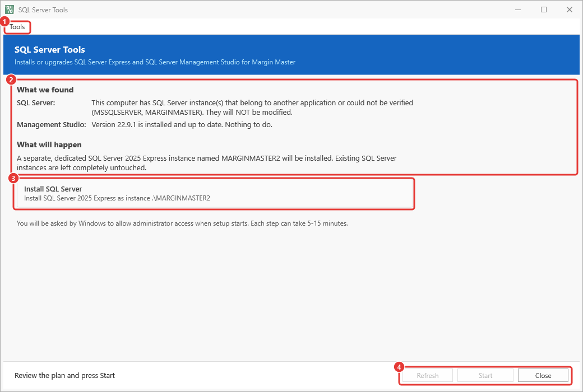Click the text mentioning MSSQLSERVER, MARGINMASTER instances
Screen dimensions: 583x392
click(252, 108)
